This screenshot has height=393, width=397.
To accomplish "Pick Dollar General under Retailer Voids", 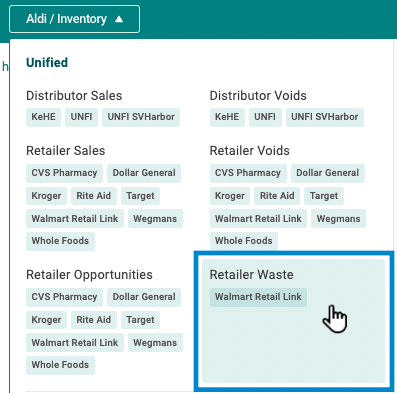I will click(328, 173).
